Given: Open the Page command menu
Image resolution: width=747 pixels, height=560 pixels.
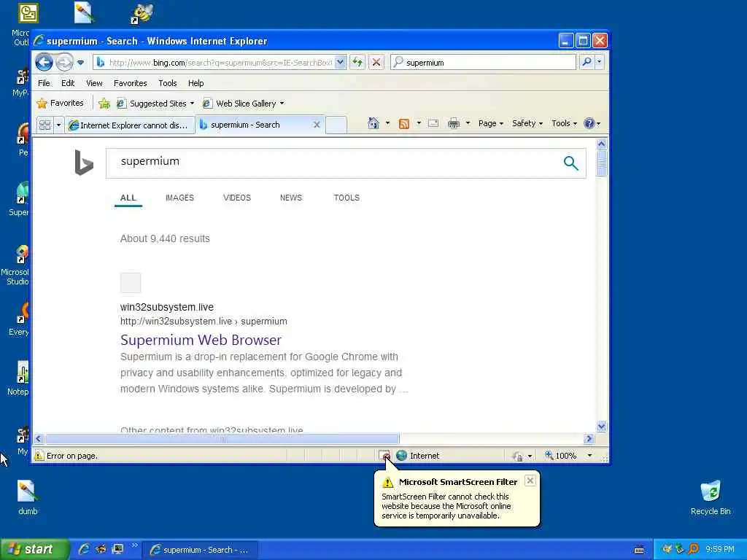Looking at the screenshot, I should pos(491,123).
